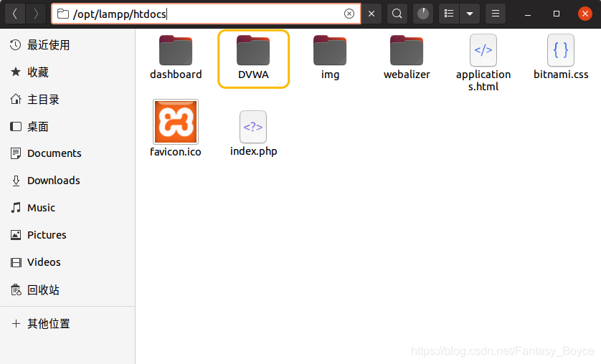Minimize the file manager window
The image size is (601, 364).
[528, 14]
